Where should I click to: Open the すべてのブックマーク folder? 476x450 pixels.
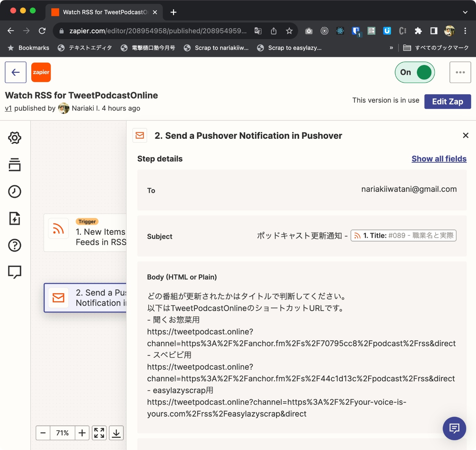[x=436, y=48]
